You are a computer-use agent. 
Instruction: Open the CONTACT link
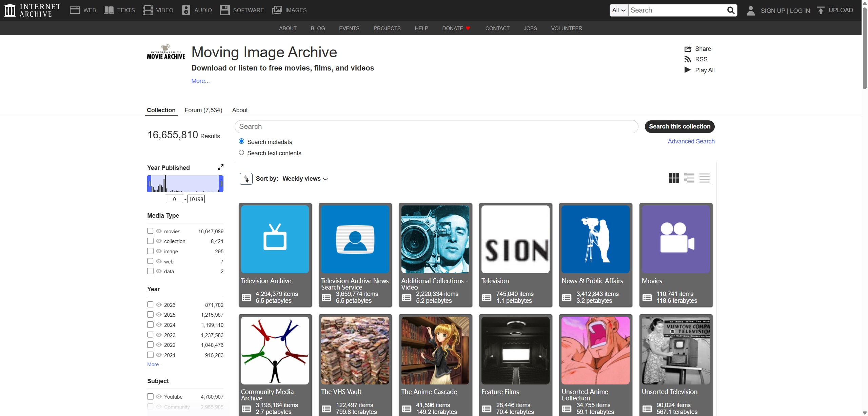click(497, 28)
